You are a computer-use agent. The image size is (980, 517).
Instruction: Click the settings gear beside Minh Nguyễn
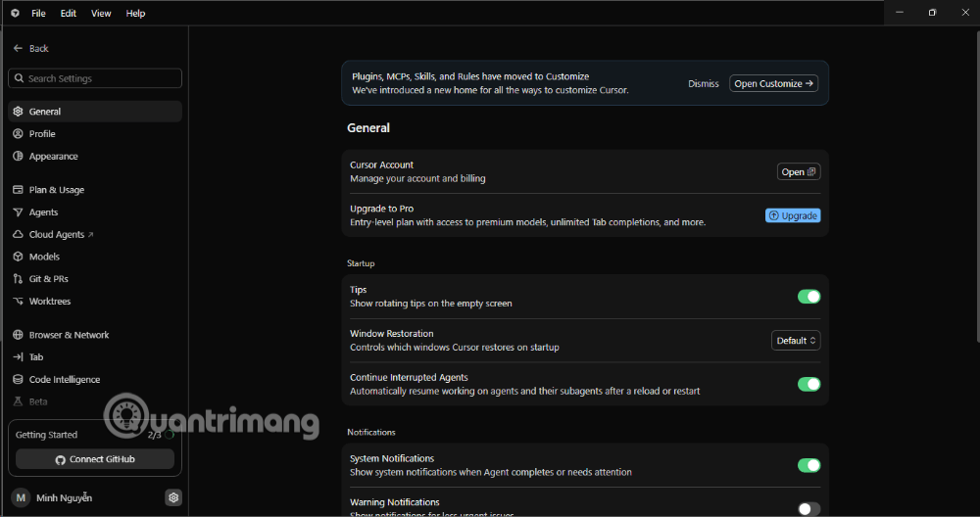coord(173,497)
